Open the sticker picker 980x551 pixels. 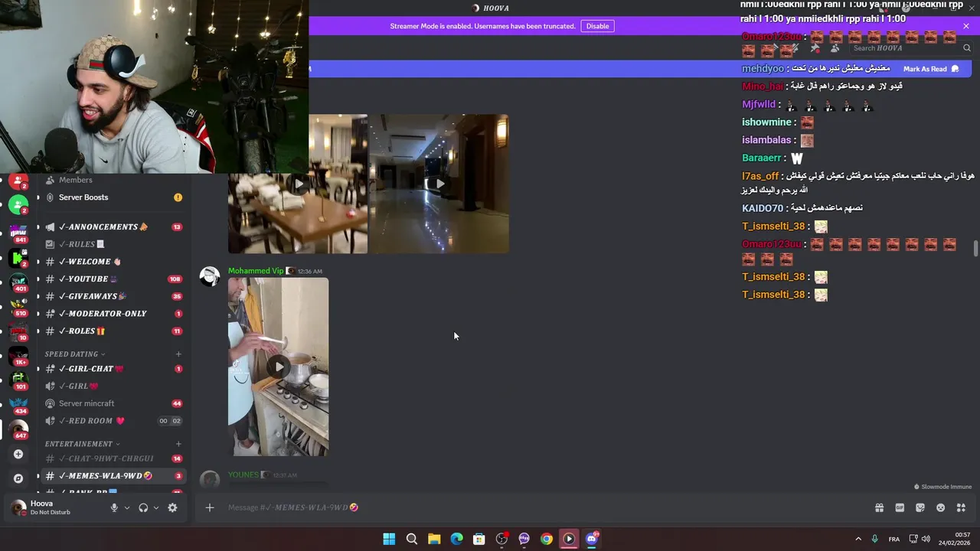pyautogui.click(x=920, y=507)
